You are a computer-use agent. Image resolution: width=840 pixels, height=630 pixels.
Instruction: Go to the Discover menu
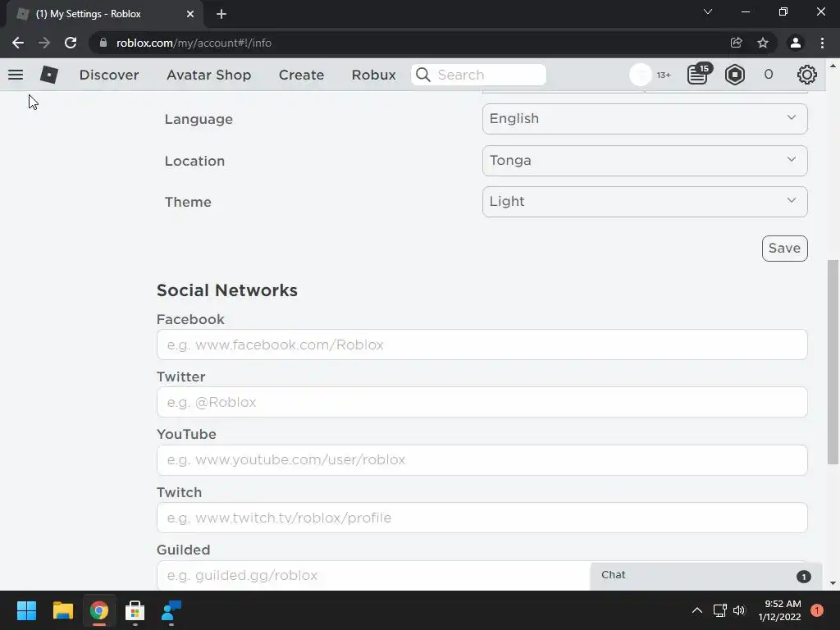click(109, 75)
